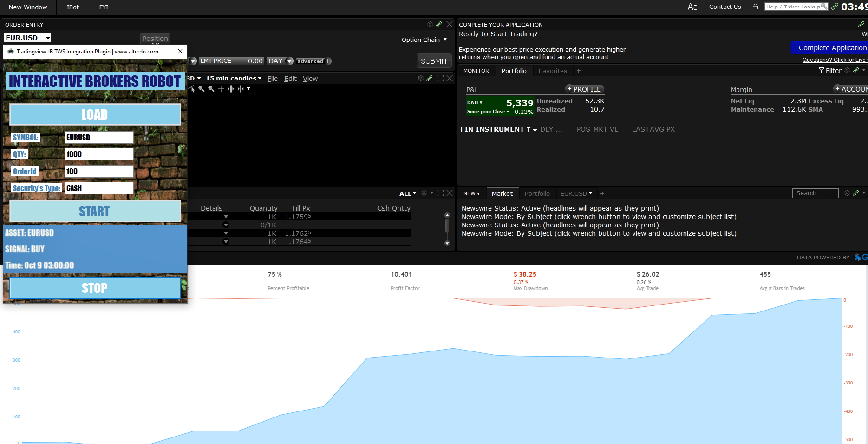Open Monitor panel settings gear icon

click(847, 70)
